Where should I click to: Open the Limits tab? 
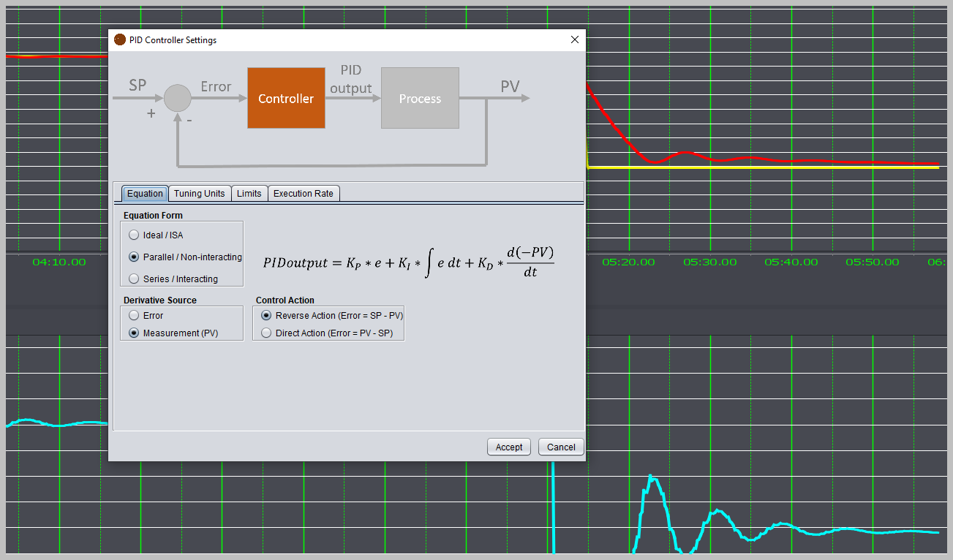pos(249,194)
